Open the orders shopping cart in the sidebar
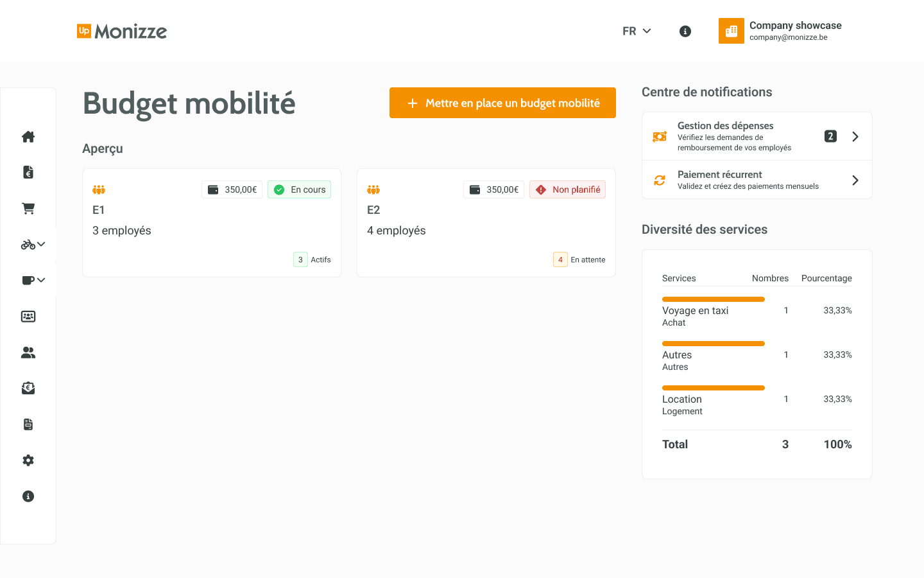Screen dimensions: 924x578 click(x=28, y=208)
